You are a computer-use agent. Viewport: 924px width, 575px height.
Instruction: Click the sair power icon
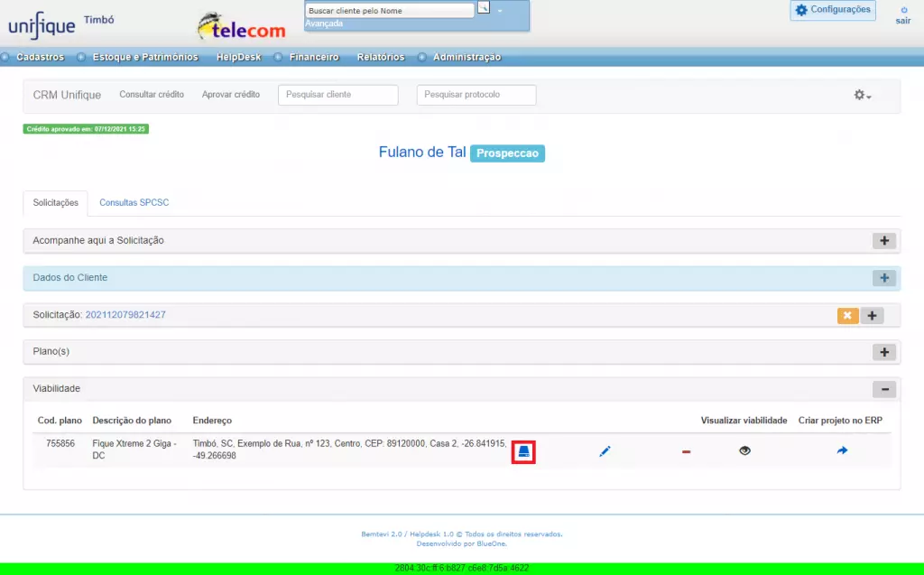coord(904,10)
